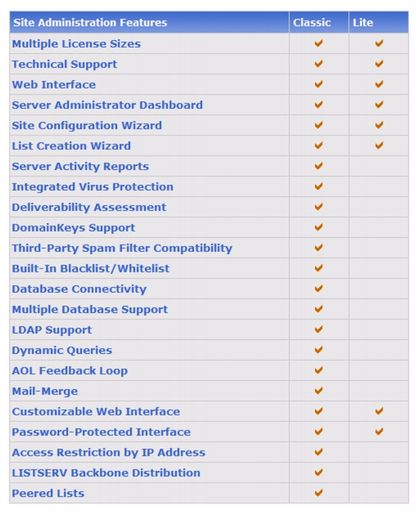Click the Classic column header
420x513 pixels.
(x=312, y=22)
